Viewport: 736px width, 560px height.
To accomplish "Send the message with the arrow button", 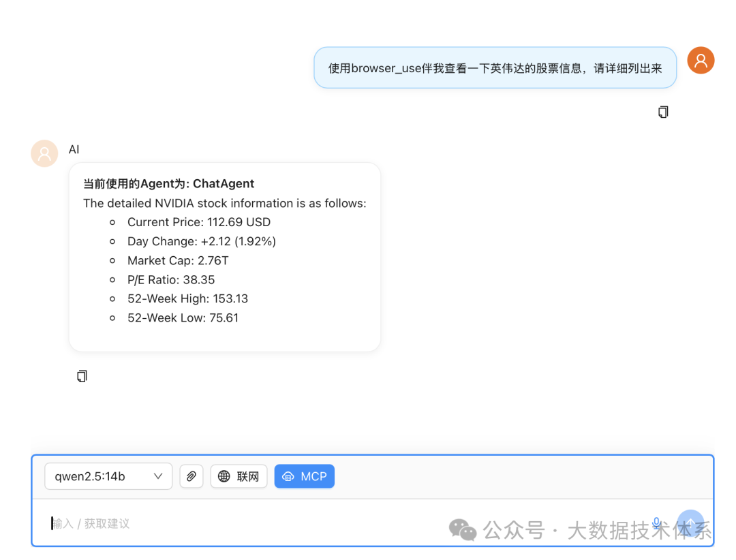I will coord(690,523).
